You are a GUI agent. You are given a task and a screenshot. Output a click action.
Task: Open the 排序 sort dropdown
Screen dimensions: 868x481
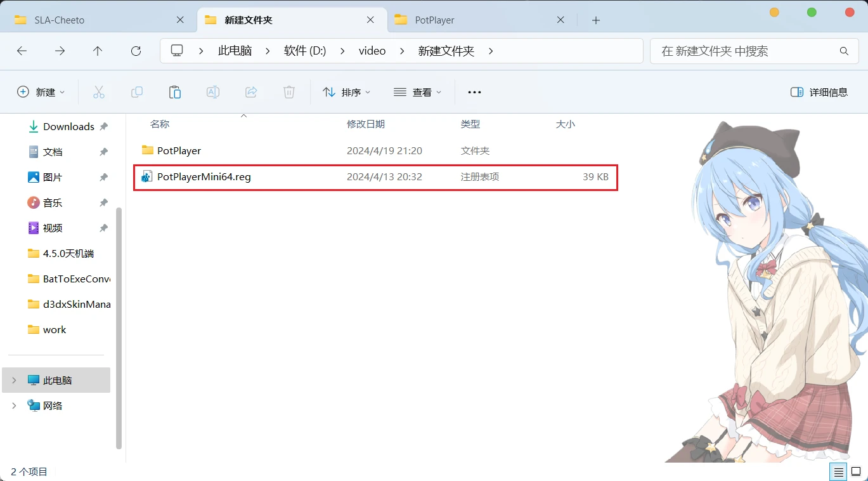(346, 92)
